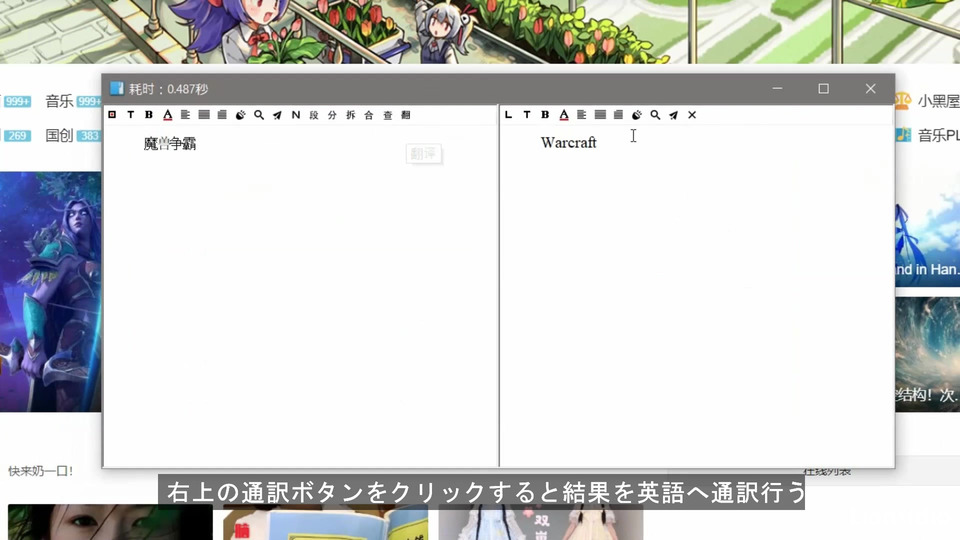Click the L icon in right pane toolbar
The image size is (960, 540).
508,114
